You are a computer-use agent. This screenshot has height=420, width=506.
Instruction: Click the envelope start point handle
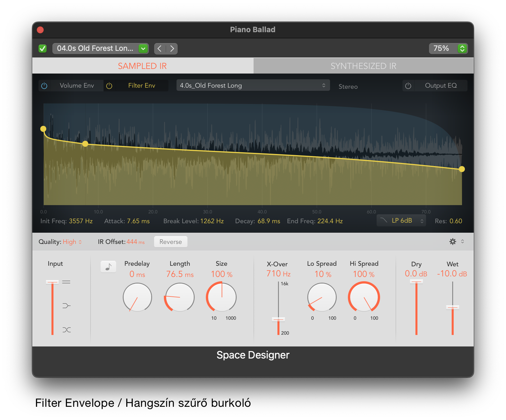[x=43, y=129]
